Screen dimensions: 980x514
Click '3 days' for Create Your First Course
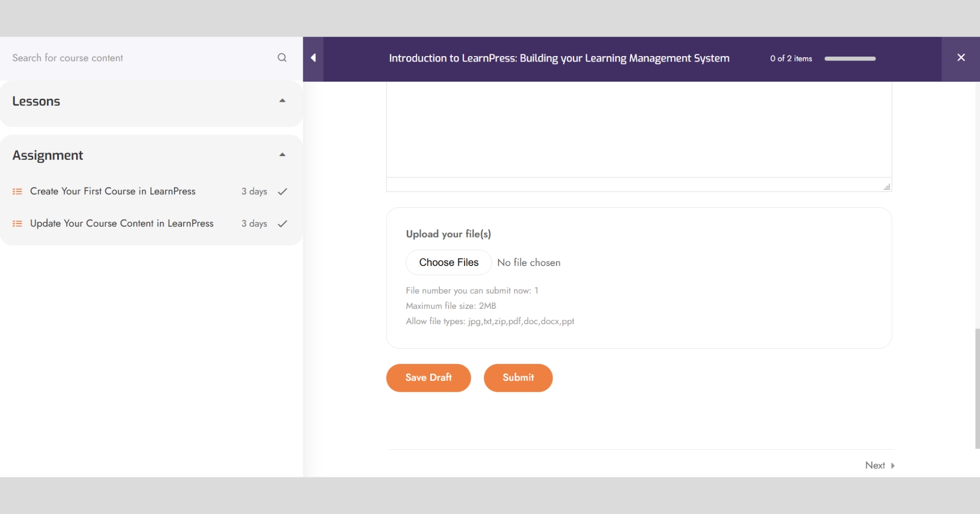pyautogui.click(x=254, y=191)
